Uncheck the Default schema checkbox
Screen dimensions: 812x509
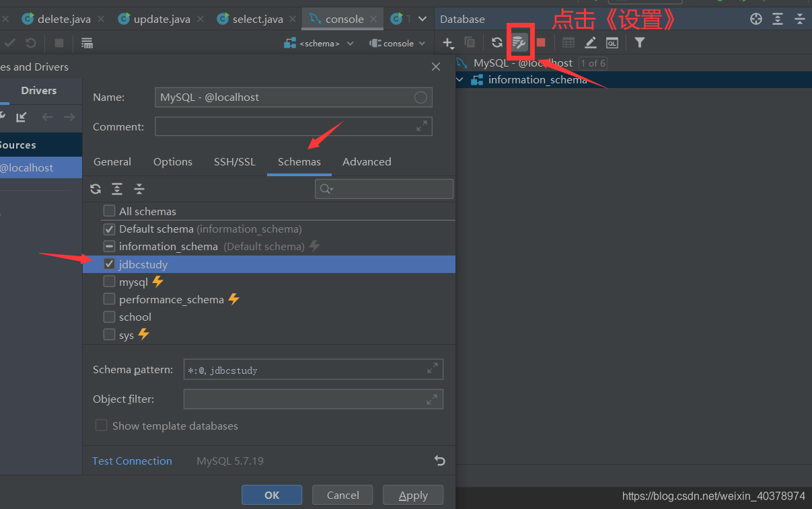pyautogui.click(x=109, y=229)
